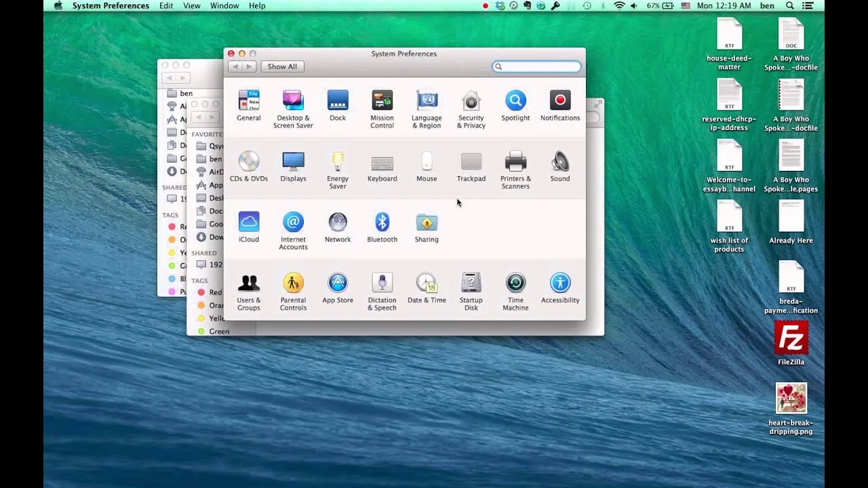868x488 pixels.
Task: Open Mission Control preferences
Action: pos(382,108)
